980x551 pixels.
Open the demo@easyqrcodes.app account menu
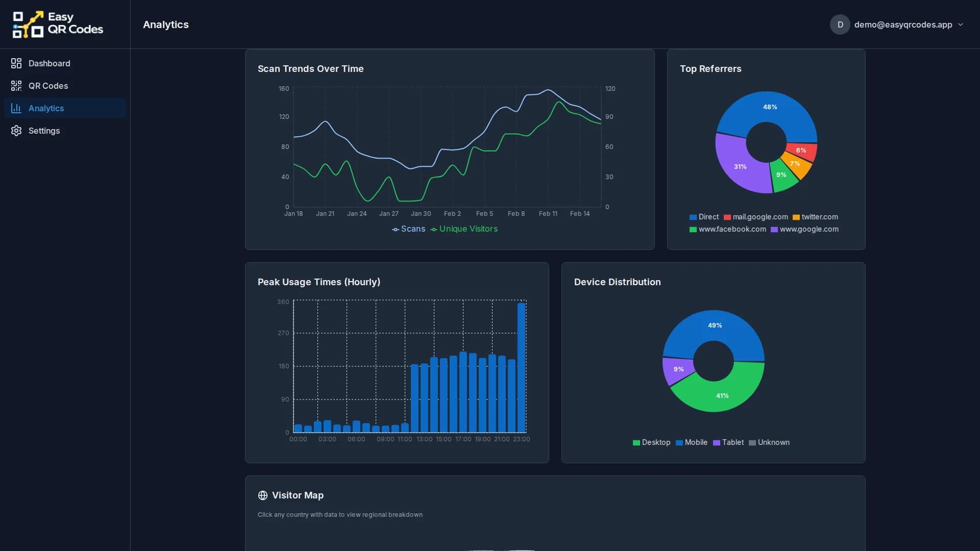coord(897,24)
